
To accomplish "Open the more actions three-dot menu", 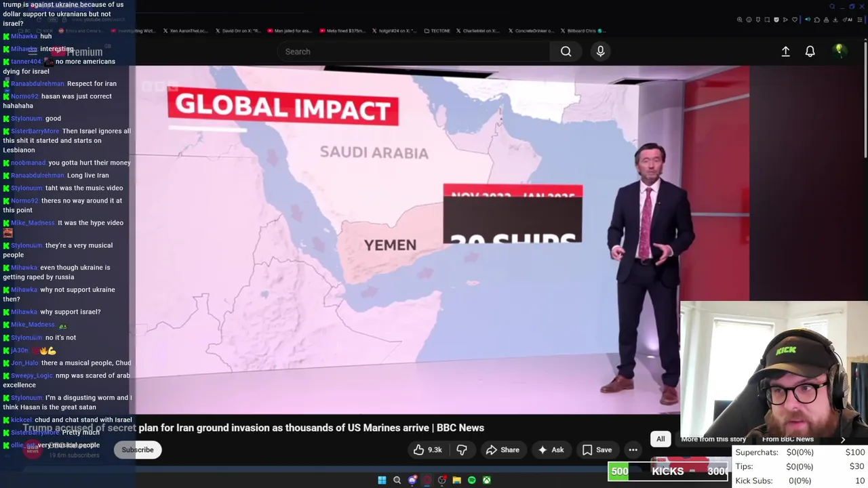I will (x=633, y=449).
